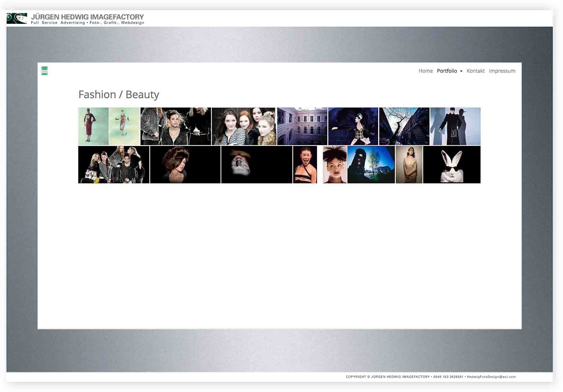Go to the Home page
563x392 pixels.
(x=425, y=71)
